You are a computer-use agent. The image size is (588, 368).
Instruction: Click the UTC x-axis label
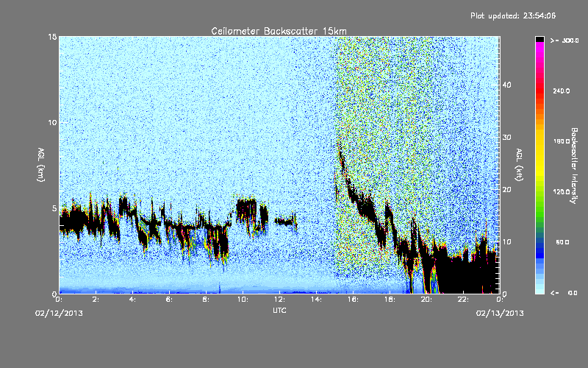point(279,310)
